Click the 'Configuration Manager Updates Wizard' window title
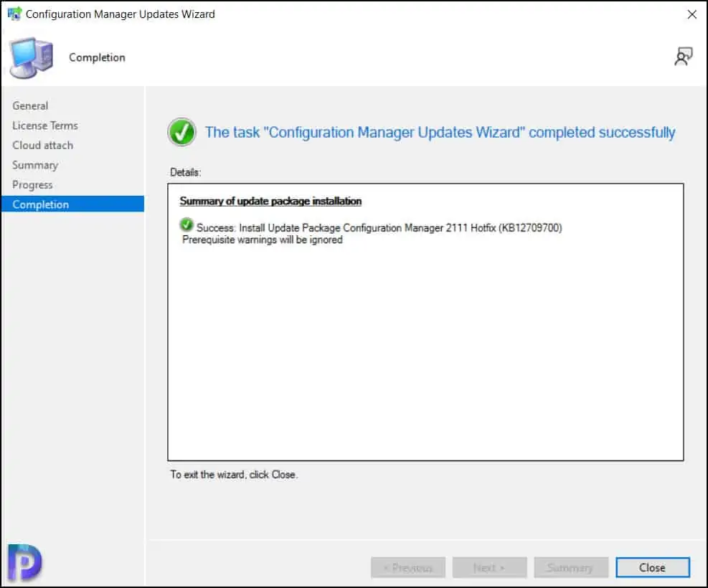The height and width of the screenshot is (588, 708). tap(120, 14)
